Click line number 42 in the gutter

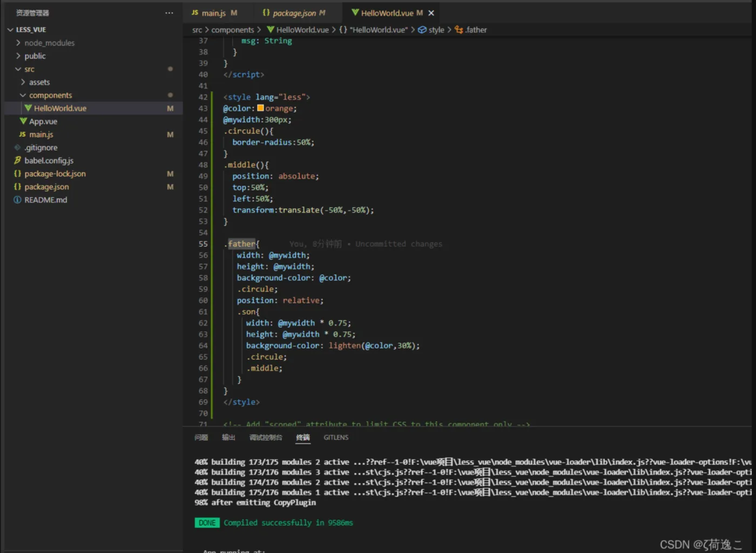(203, 97)
